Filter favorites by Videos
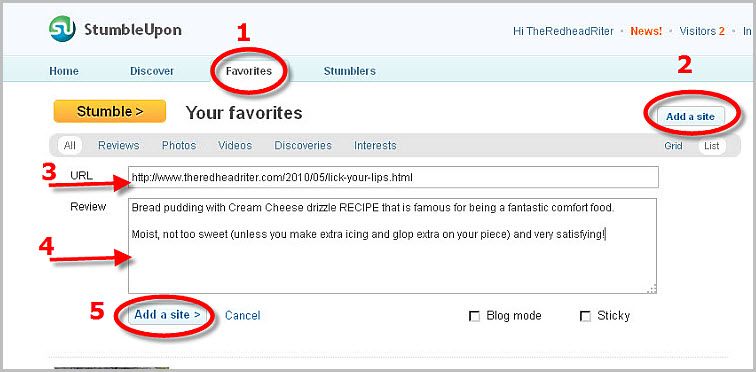Image resolution: width=756 pixels, height=372 pixels. [x=235, y=146]
